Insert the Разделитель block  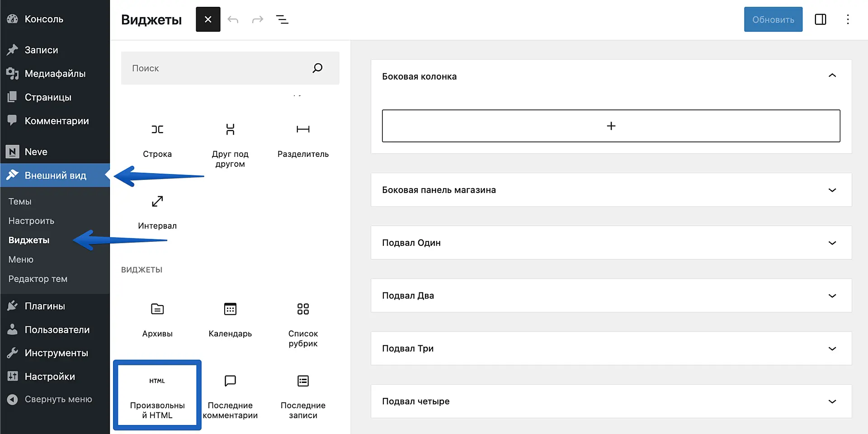pos(303,140)
